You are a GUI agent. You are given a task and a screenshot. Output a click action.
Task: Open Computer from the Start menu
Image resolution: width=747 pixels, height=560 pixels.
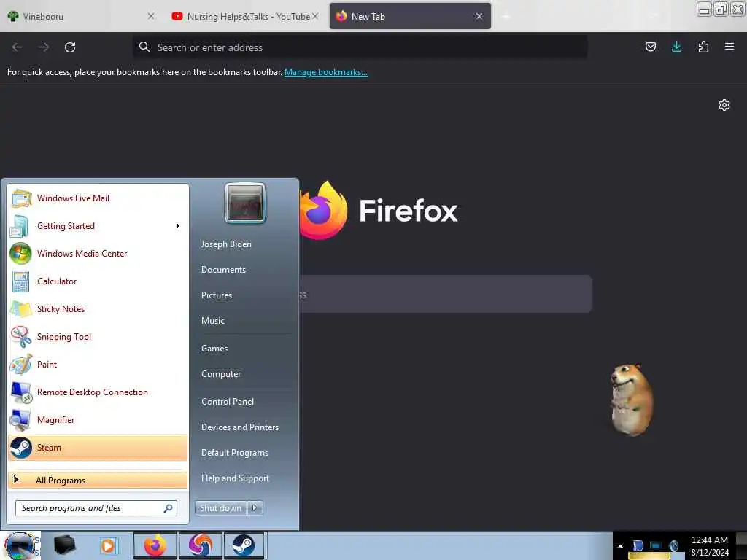(221, 374)
